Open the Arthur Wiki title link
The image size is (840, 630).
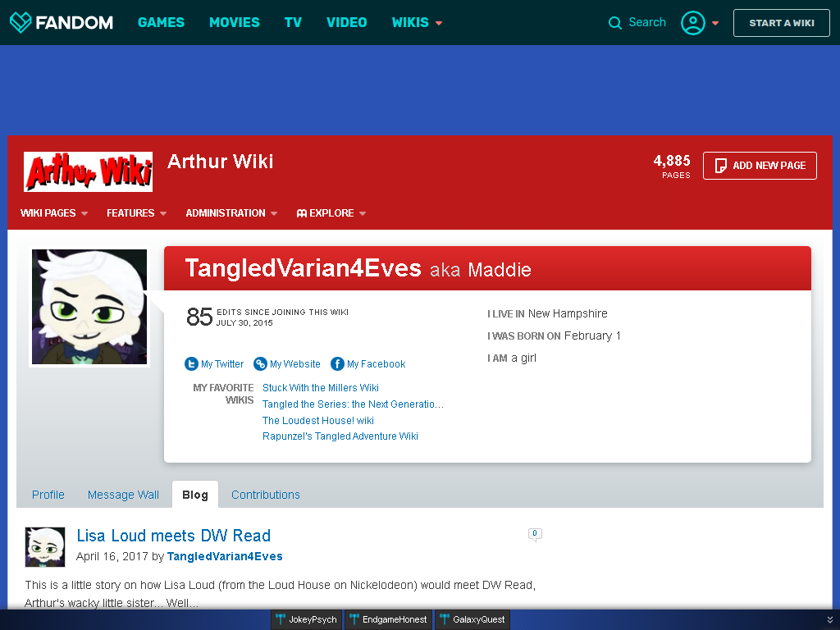[x=220, y=162]
